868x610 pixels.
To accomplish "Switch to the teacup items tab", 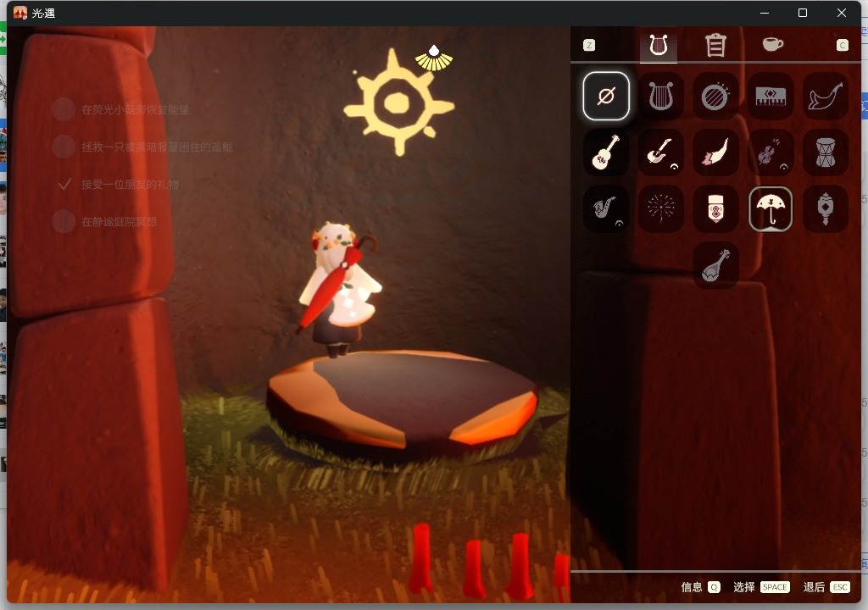I will [772, 44].
